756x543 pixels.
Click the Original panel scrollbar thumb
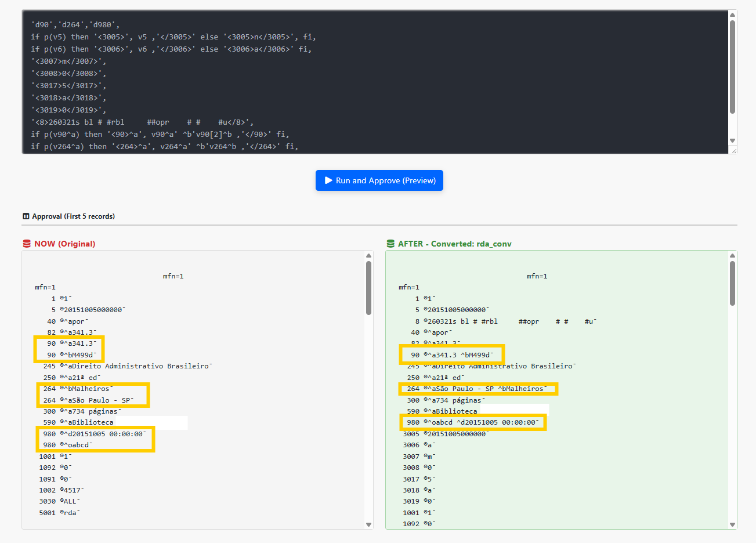(x=368, y=287)
